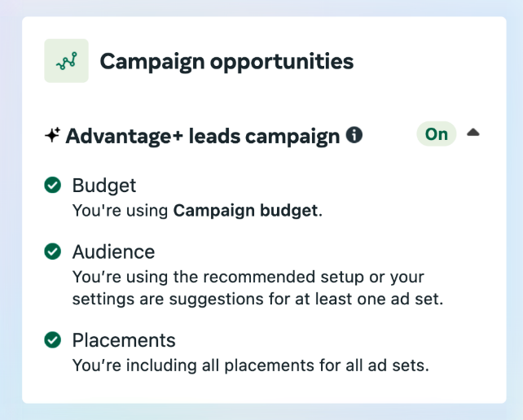
Task: Click the word "opportunities" in the header
Action: point(282,63)
